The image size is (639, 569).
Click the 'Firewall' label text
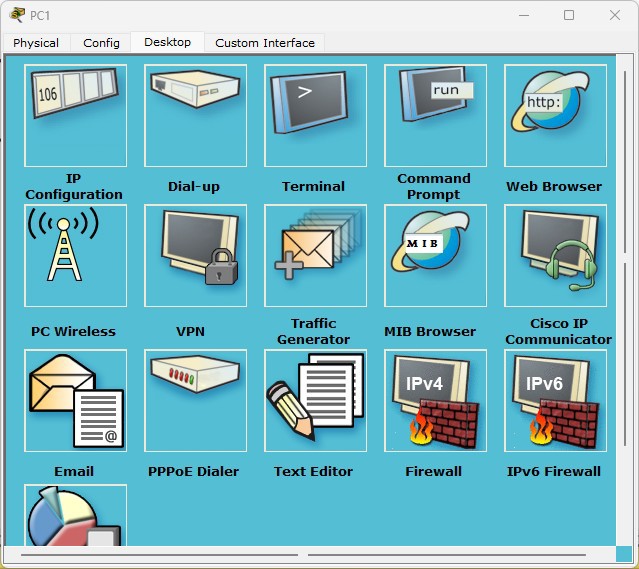tap(433, 471)
